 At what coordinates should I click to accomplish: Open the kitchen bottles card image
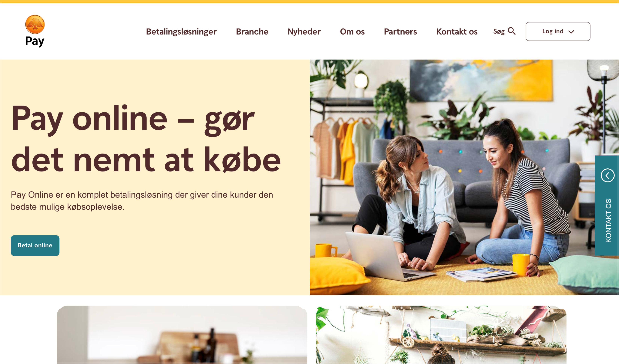pyautogui.click(x=182, y=335)
